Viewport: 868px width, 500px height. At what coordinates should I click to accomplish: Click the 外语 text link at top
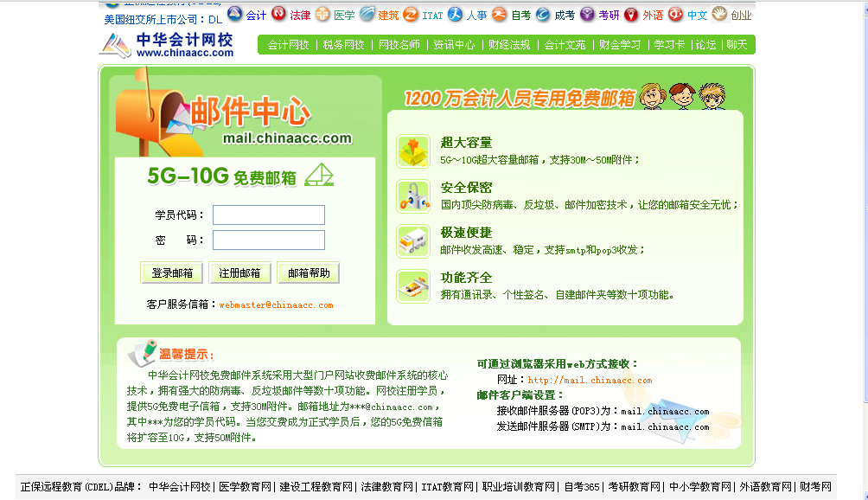(x=654, y=16)
